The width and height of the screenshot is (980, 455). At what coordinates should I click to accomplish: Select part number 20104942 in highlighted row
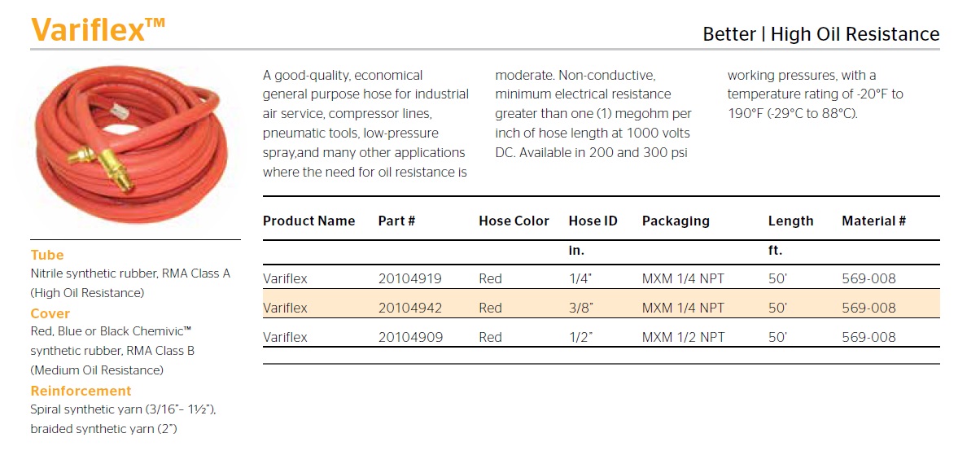coord(410,308)
